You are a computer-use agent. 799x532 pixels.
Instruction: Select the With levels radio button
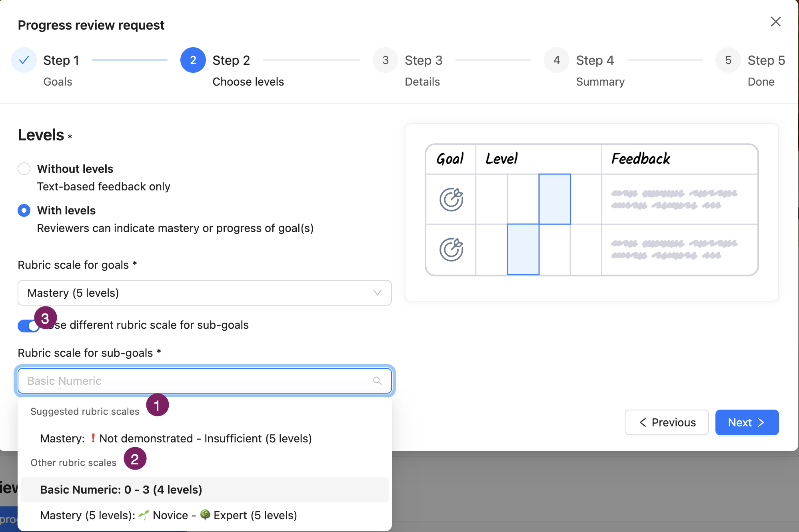[x=24, y=210]
